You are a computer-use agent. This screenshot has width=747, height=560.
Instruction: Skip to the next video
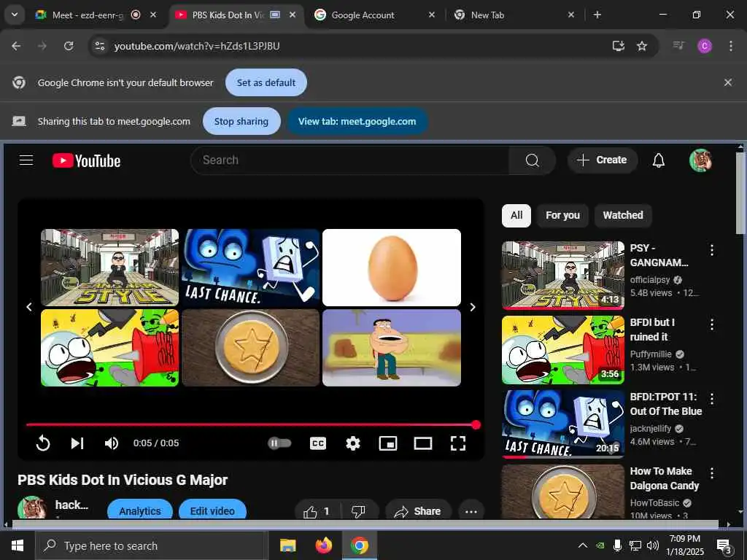[77, 443]
